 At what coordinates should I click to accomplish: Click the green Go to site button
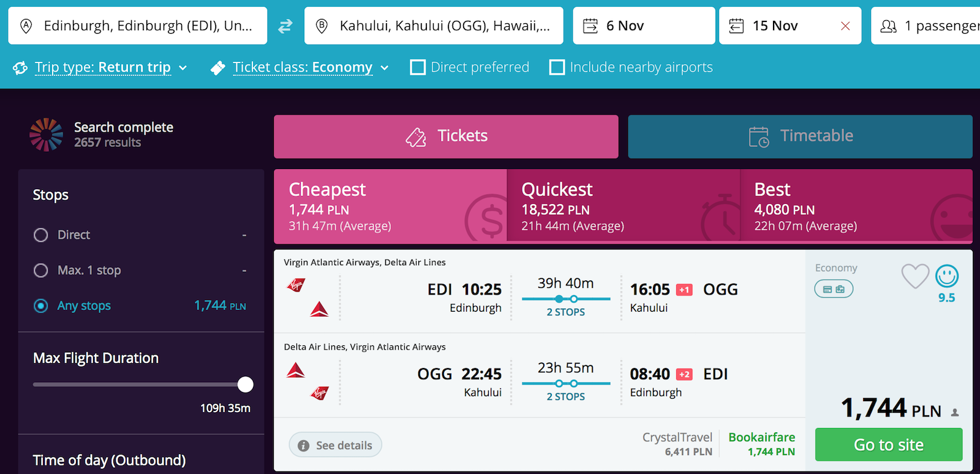[x=889, y=445]
